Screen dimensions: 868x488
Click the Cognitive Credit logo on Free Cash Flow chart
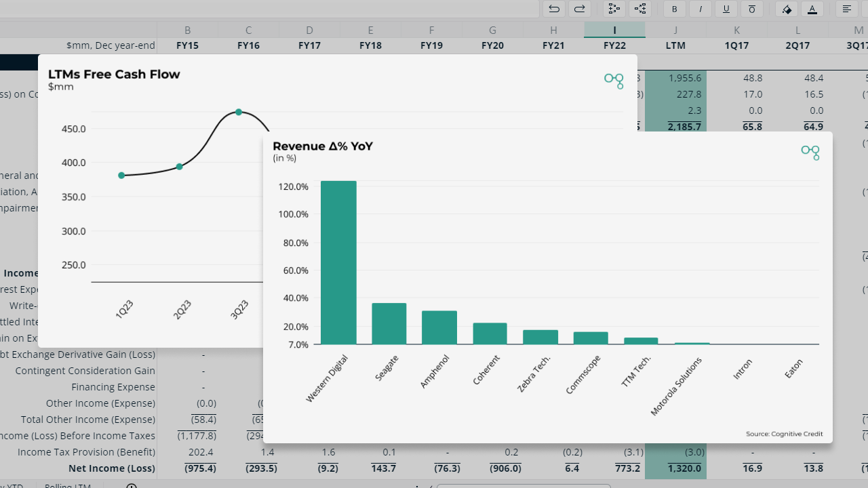click(x=614, y=80)
